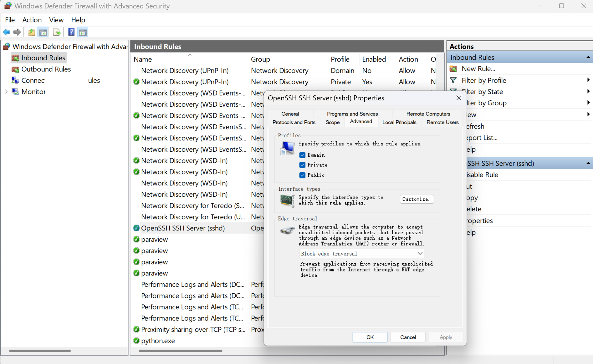Viewport: 593px width, 364px height.
Task: Click the Forward arrow toolbar icon
Action: pyautogui.click(x=17, y=32)
